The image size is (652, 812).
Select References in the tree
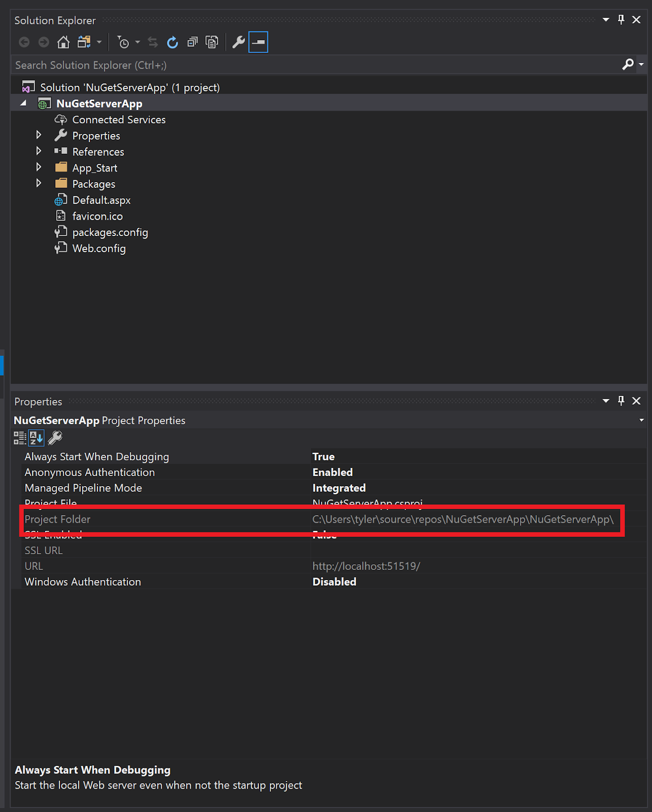pyautogui.click(x=98, y=152)
